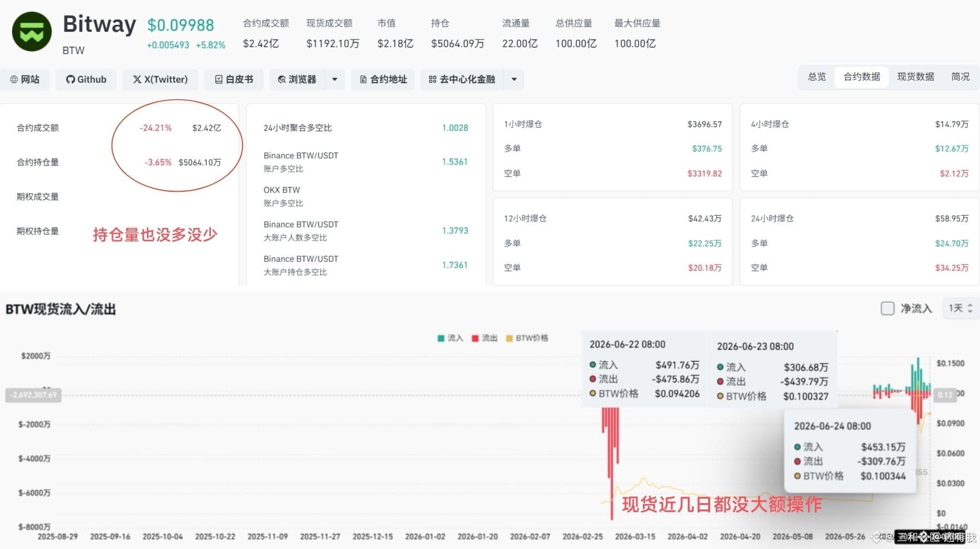Image resolution: width=980 pixels, height=549 pixels.
Task: Switch to the 简况 tab
Action: point(960,77)
